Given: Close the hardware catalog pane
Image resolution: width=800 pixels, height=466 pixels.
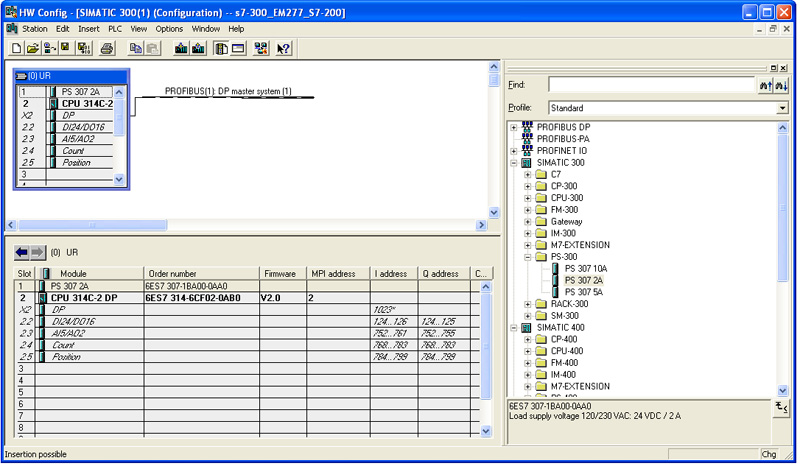Looking at the screenshot, I should [x=783, y=68].
